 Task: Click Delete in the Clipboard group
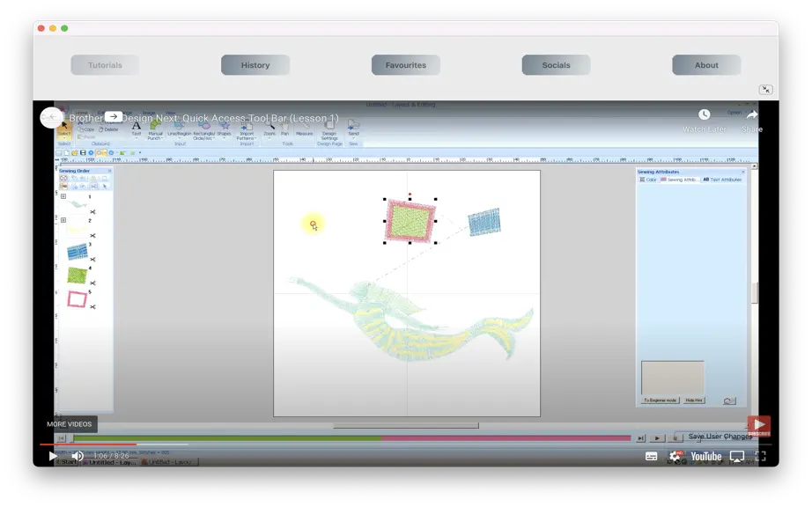(108, 129)
